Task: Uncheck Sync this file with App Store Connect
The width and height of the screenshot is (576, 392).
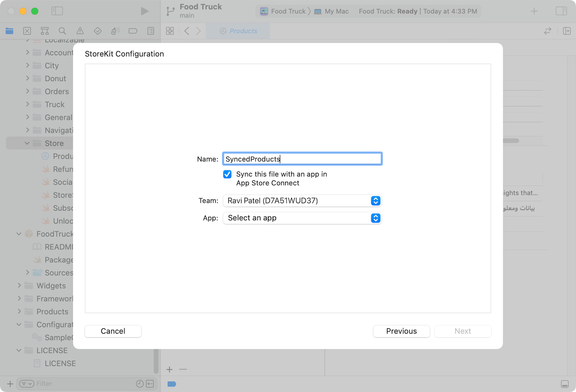Action: coord(227,174)
